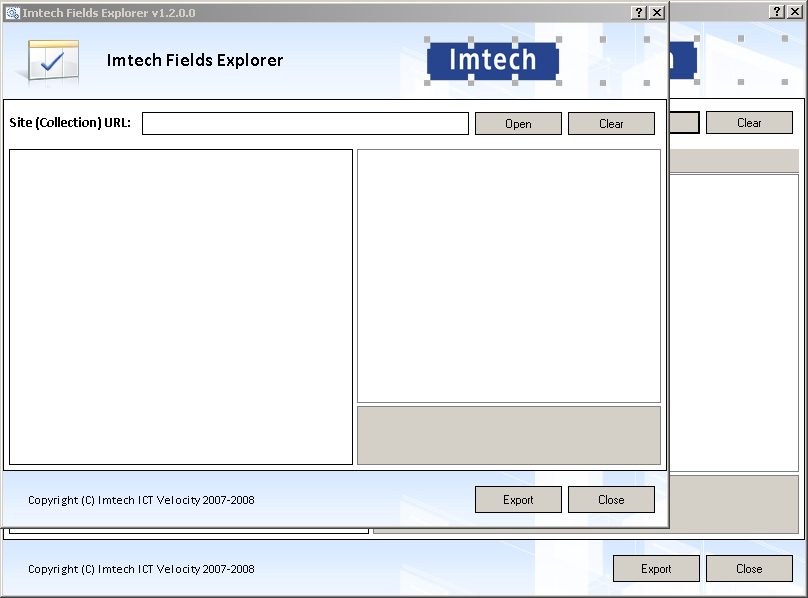Screen dimensions: 808x598
Task: Click Clear button in the front window
Action: coord(611,124)
